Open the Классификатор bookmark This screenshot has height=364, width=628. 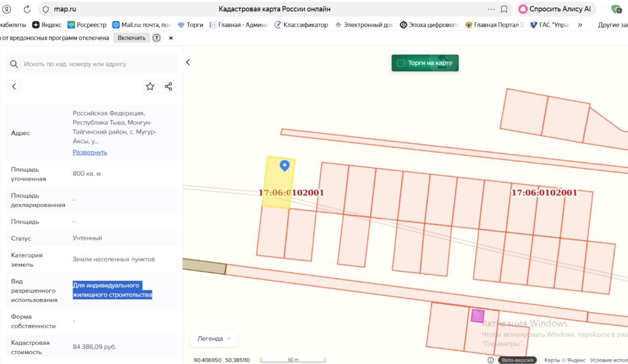click(301, 25)
